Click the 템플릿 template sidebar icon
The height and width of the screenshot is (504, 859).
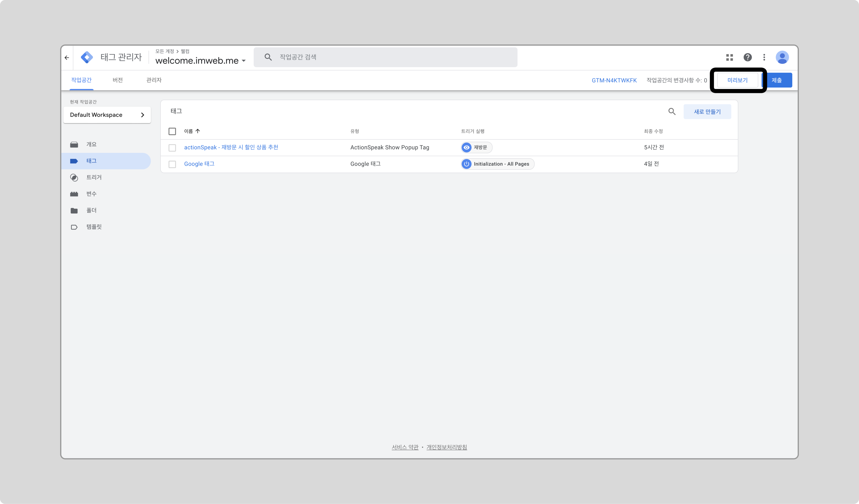pyautogui.click(x=74, y=227)
